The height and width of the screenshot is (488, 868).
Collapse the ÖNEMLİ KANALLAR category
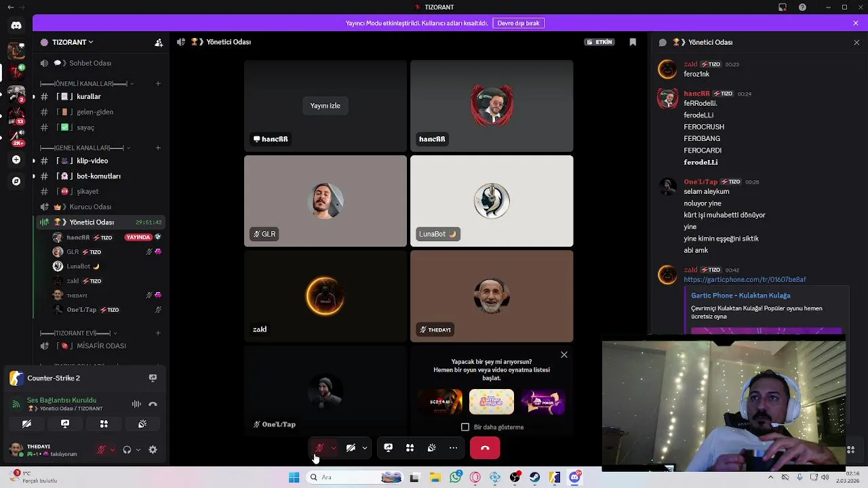pos(87,83)
